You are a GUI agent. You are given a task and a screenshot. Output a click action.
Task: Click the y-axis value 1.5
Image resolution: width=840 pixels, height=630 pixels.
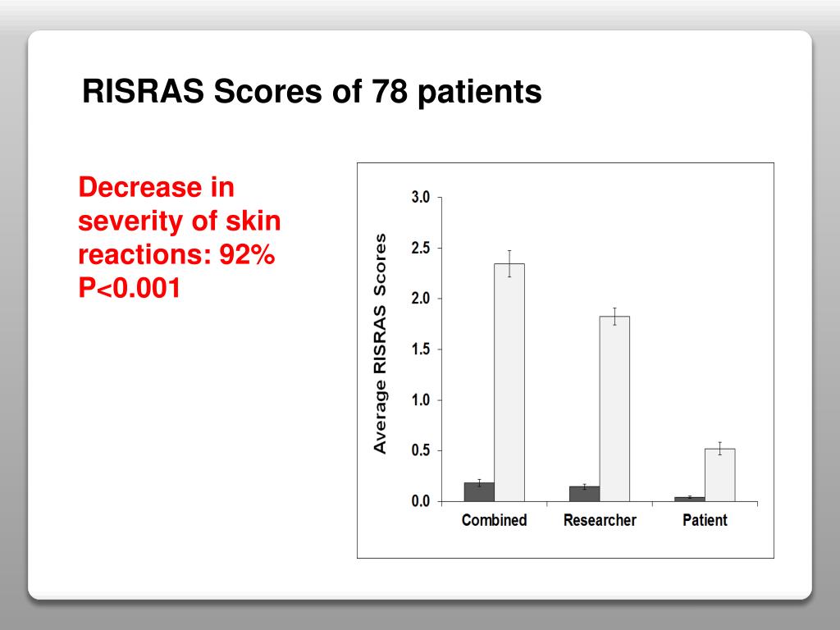421,349
